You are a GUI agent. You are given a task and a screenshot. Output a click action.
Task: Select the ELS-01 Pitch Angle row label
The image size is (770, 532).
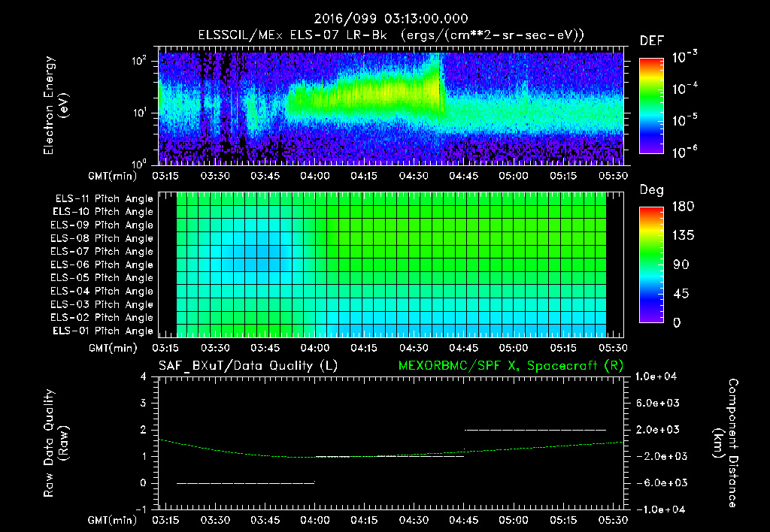pos(103,331)
